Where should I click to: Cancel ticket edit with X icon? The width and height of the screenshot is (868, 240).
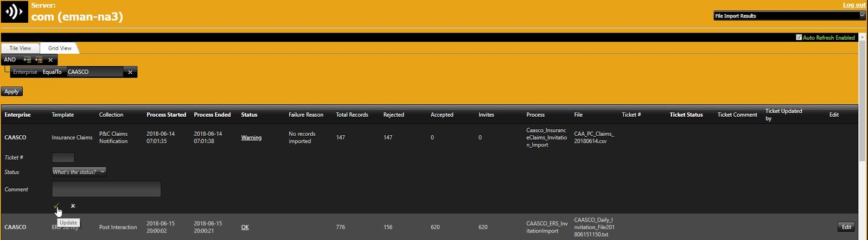[x=73, y=206]
